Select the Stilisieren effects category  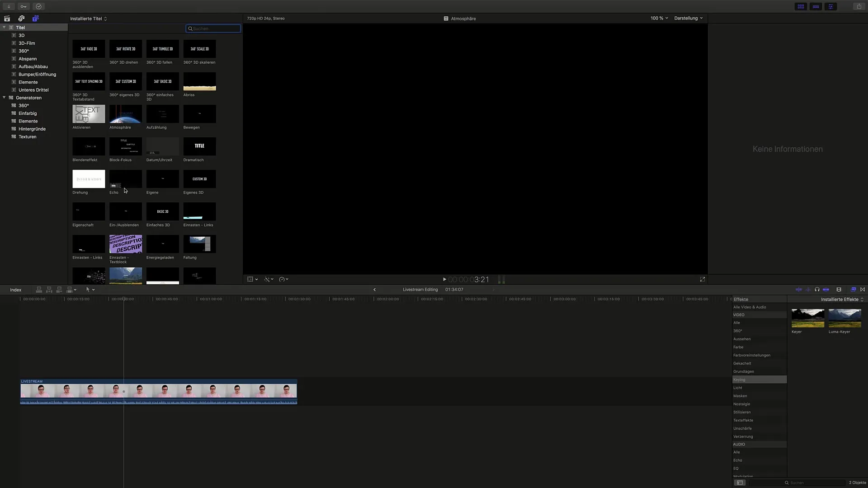pyautogui.click(x=759, y=413)
